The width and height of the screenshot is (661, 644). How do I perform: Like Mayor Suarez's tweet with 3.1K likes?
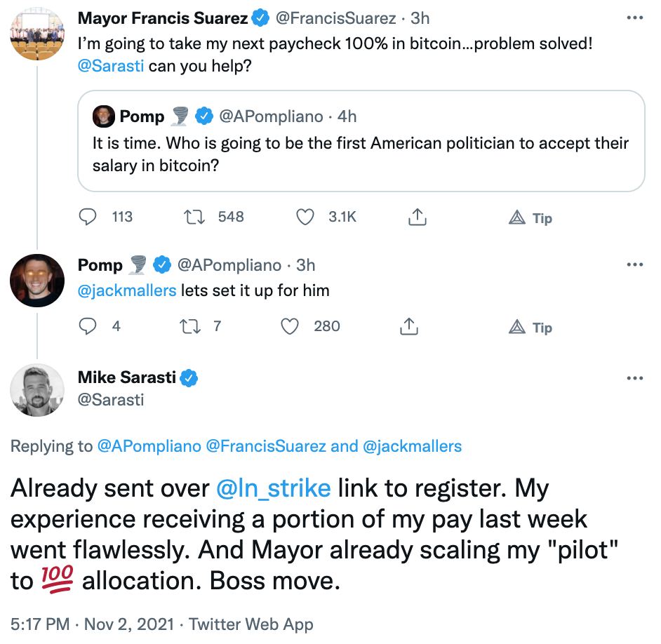click(305, 217)
